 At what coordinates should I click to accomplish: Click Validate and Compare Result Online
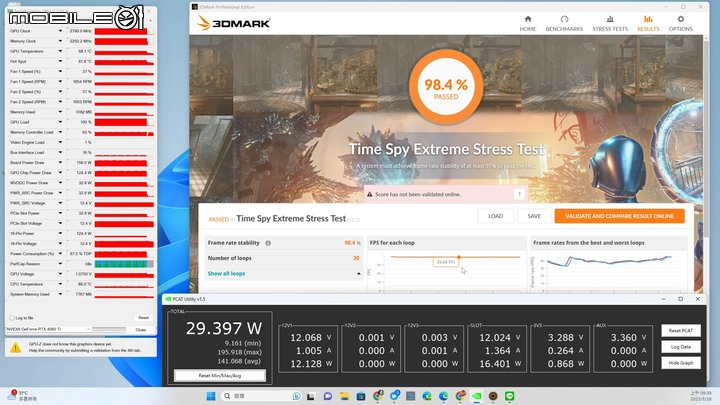(619, 216)
